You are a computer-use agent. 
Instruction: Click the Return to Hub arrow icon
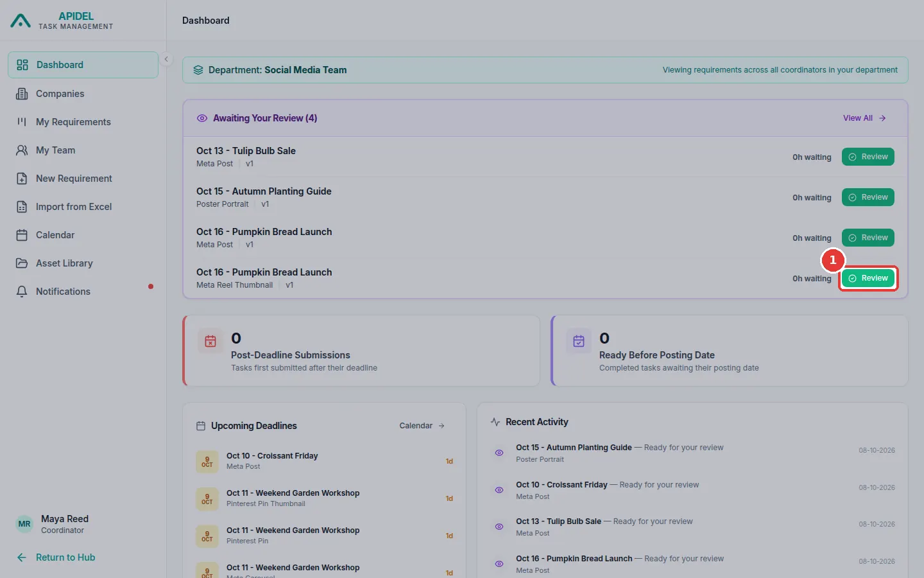tap(22, 557)
